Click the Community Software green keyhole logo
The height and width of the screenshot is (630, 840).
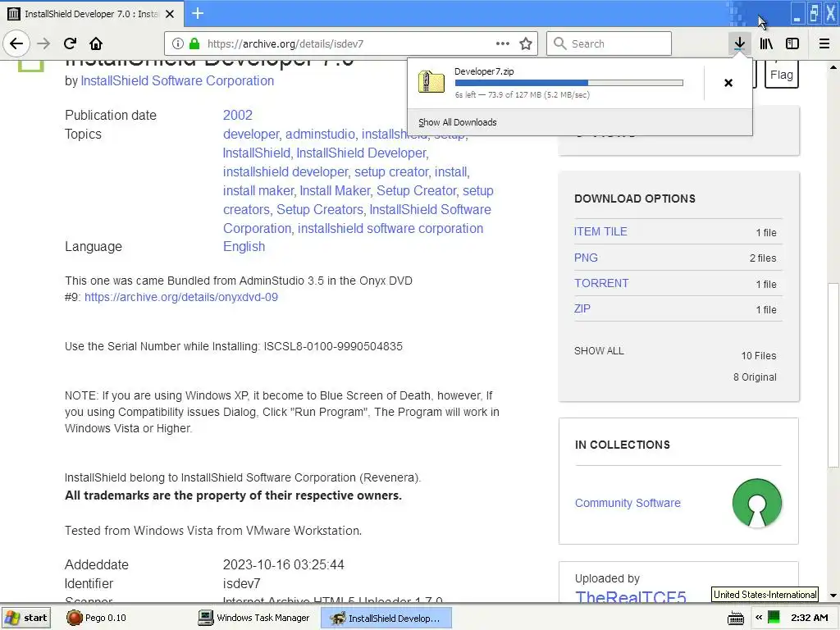pyautogui.click(x=757, y=503)
